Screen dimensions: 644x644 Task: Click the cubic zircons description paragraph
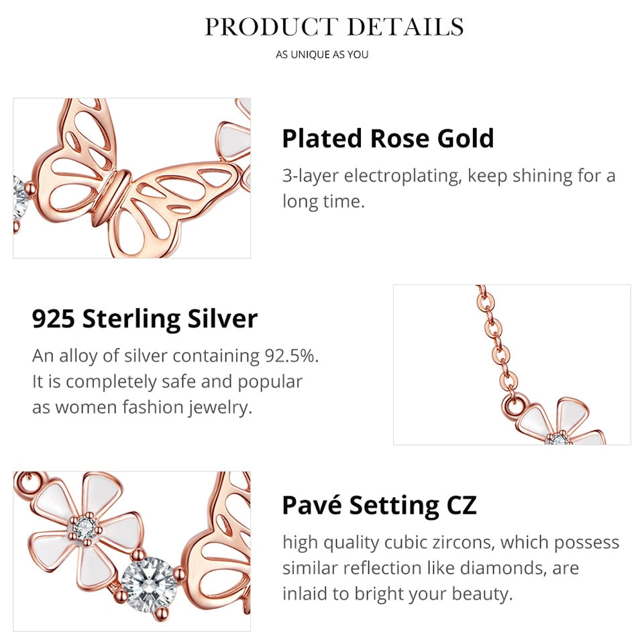click(451, 568)
